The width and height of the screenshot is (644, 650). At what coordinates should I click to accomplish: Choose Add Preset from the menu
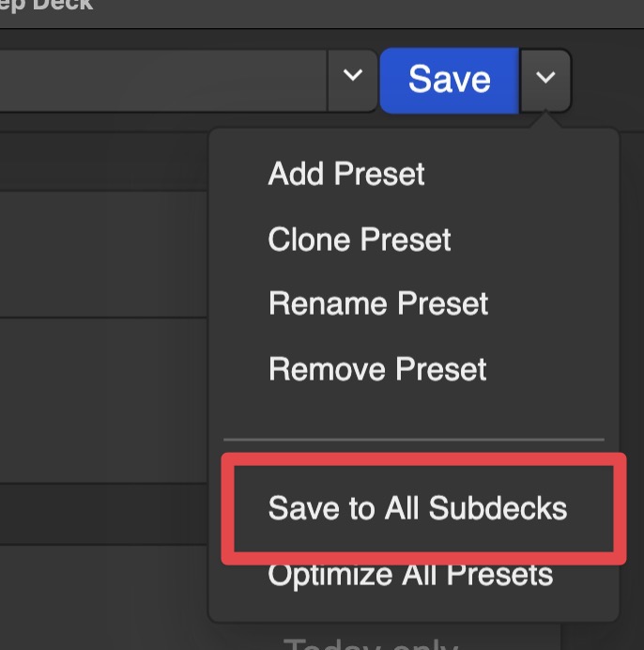(x=346, y=174)
